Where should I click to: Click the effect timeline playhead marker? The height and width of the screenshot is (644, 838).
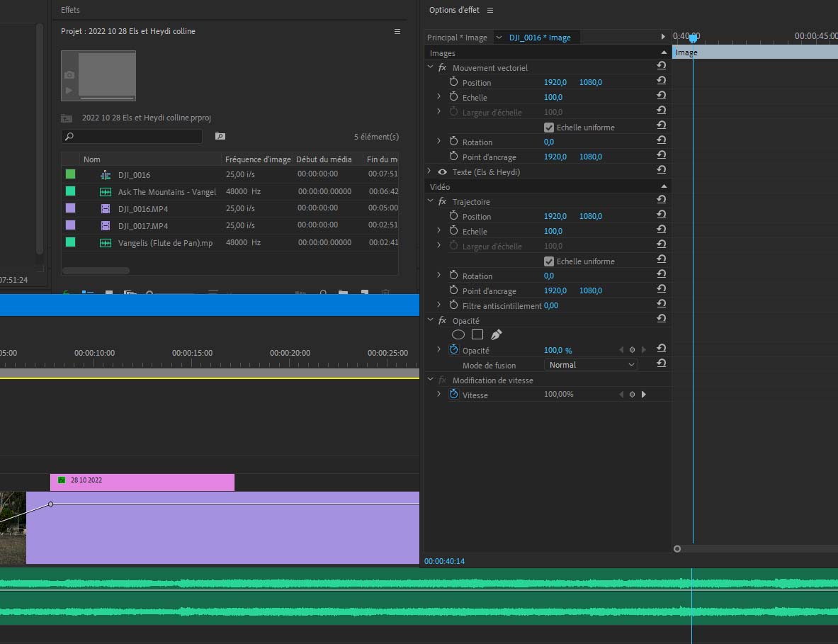[x=693, y=38]
